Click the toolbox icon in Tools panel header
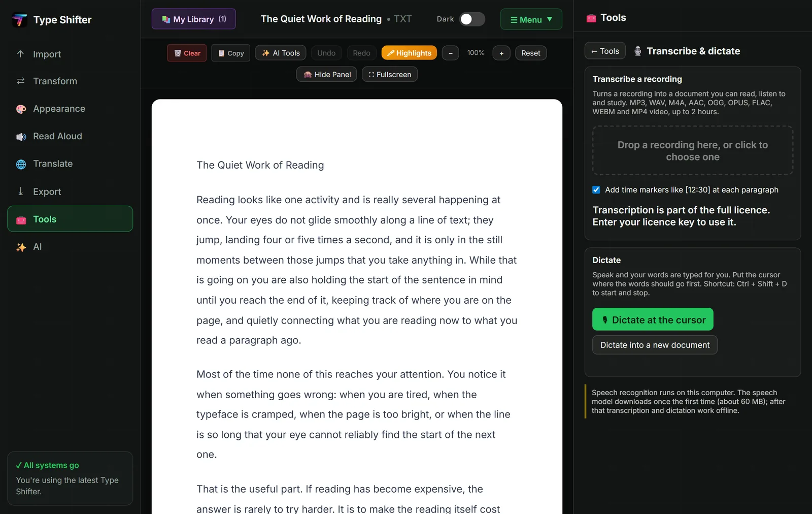Screen dimensions: 812x514 [x=591, y=18]
